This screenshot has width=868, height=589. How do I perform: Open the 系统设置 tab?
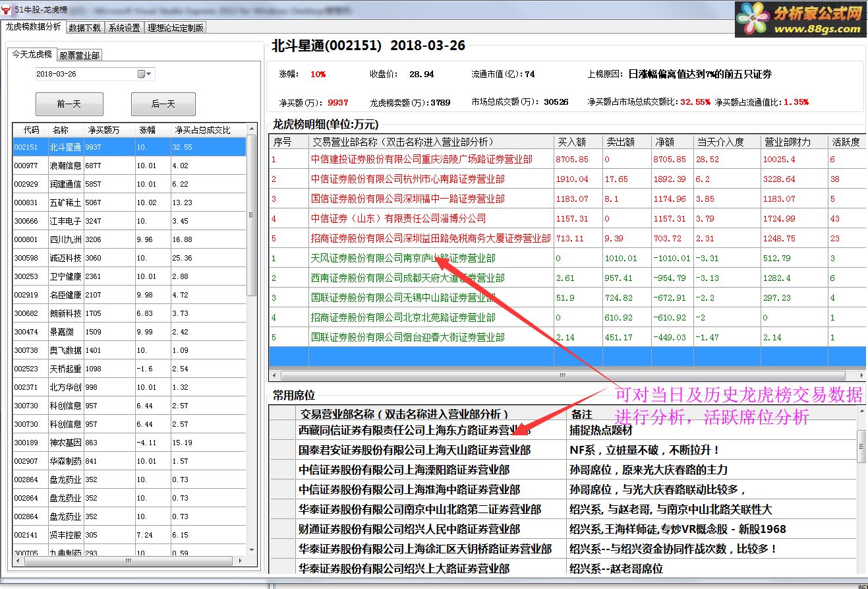pos(125,28)
